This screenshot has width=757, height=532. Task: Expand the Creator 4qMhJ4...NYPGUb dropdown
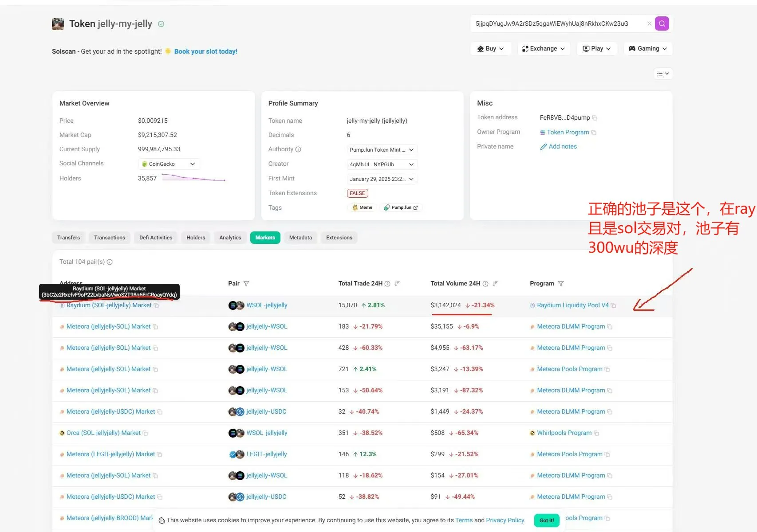click(382, 164)
